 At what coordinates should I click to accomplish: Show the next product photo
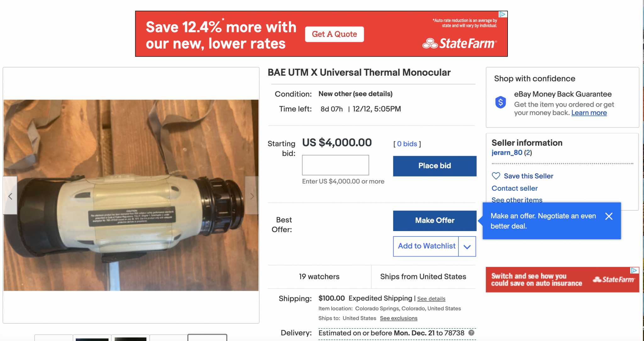252,196
